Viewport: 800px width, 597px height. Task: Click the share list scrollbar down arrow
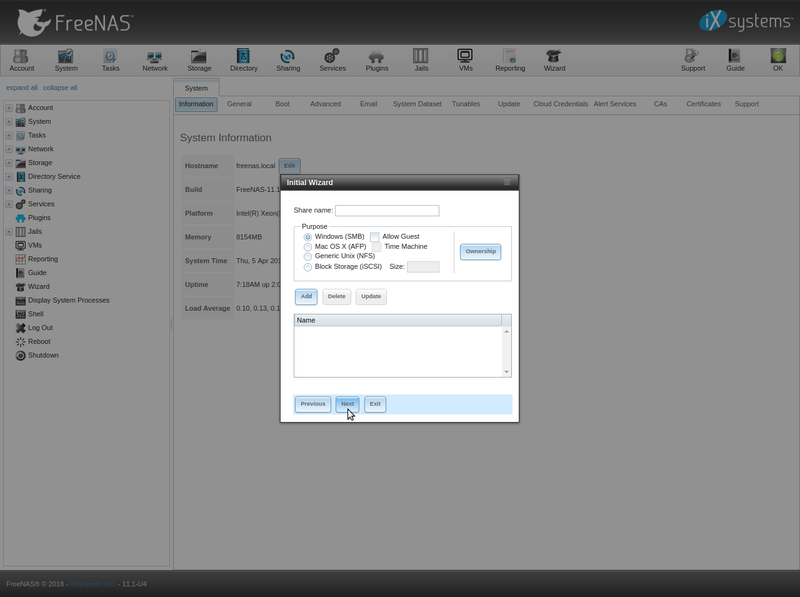(507, 372)
